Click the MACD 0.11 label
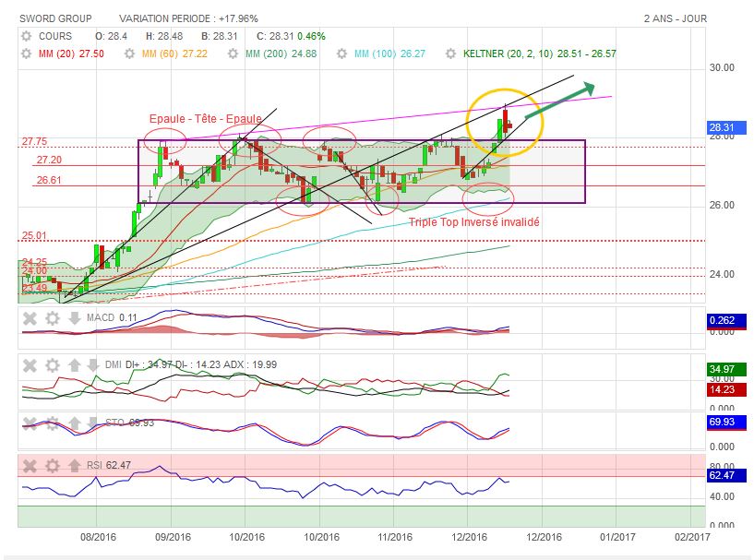 pyautogui.click(x=112, y=317)
